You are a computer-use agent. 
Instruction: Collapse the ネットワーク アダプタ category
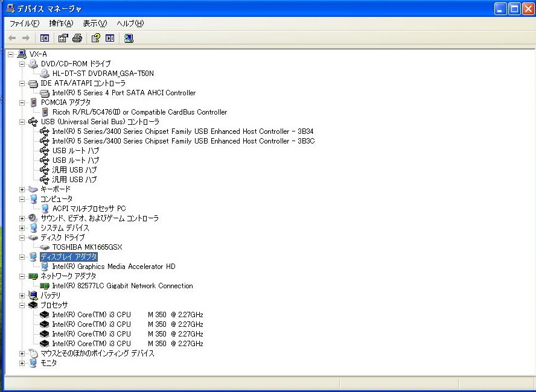pyautogui.click(x=22, y=276)
